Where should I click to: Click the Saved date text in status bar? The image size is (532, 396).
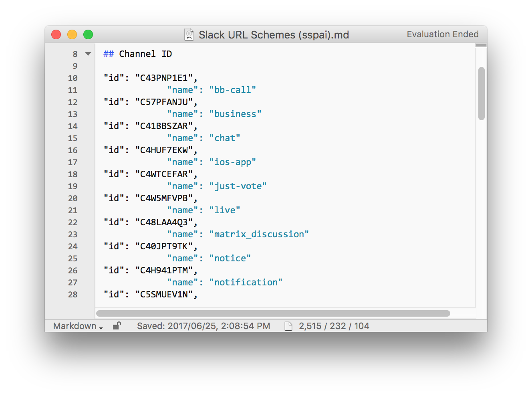point(203,326)
